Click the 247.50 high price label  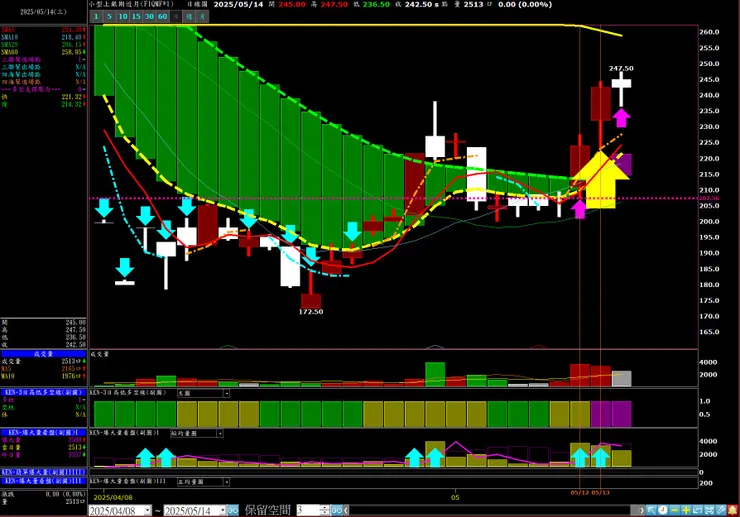coord(621,68)
